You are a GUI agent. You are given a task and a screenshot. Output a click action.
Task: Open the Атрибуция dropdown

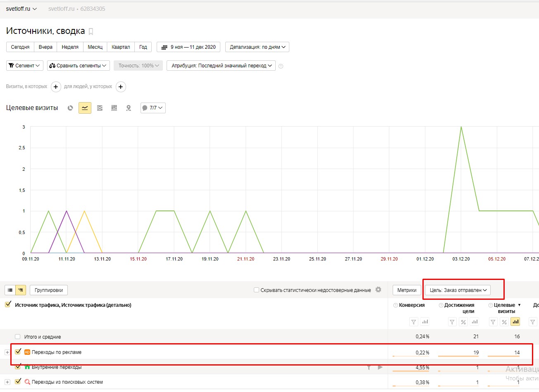[x=221, y=66]
